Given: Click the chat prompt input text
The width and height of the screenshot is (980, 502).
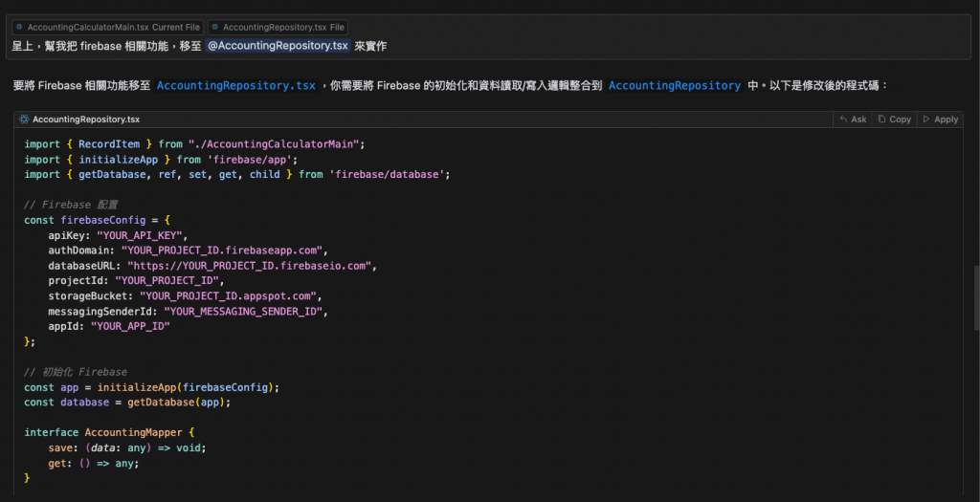Looking at the screenshot, I should (199, 46).
